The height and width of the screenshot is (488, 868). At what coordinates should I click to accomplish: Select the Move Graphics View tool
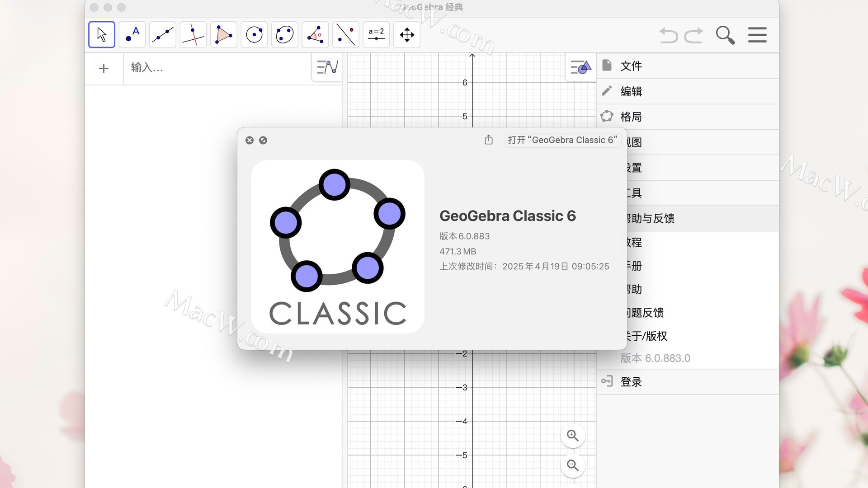coord(407,35)
